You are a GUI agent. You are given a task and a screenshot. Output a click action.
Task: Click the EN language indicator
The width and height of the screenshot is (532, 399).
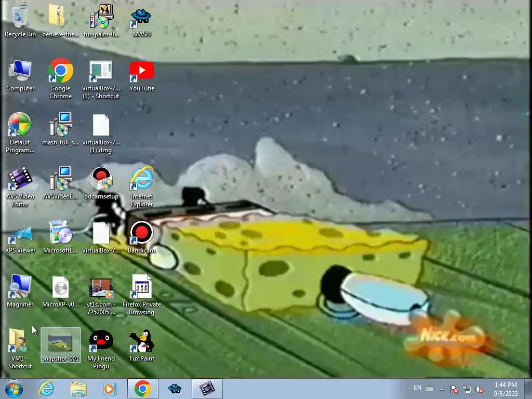tap(417, 388)
